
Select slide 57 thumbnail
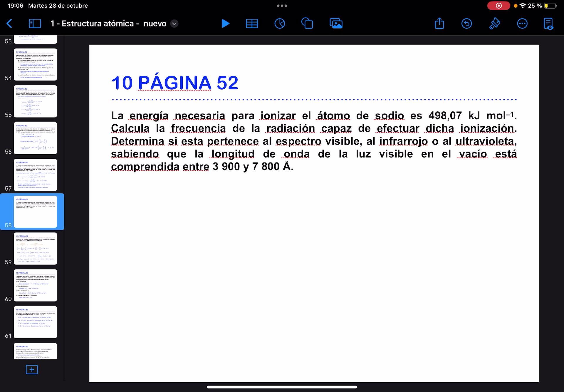click(x=35, y=175)
